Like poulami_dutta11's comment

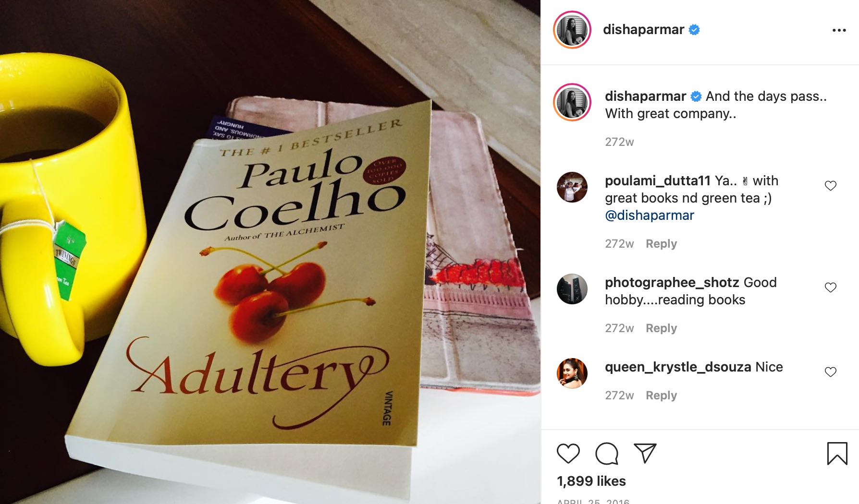tap(830, 186)
